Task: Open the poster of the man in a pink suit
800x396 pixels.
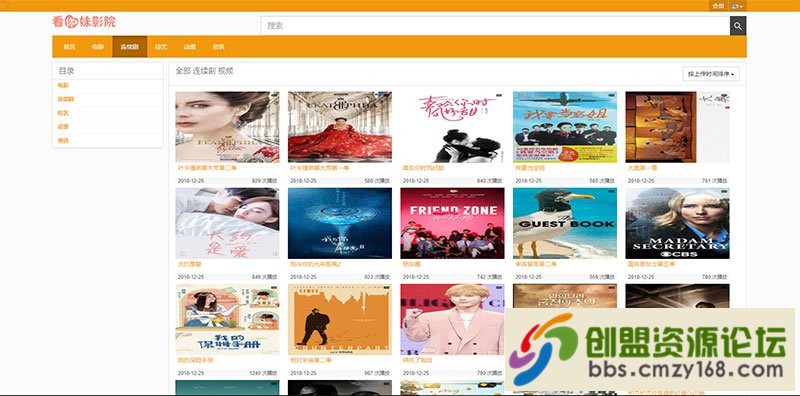Action: pyautogui.click(x=453, y=319)
